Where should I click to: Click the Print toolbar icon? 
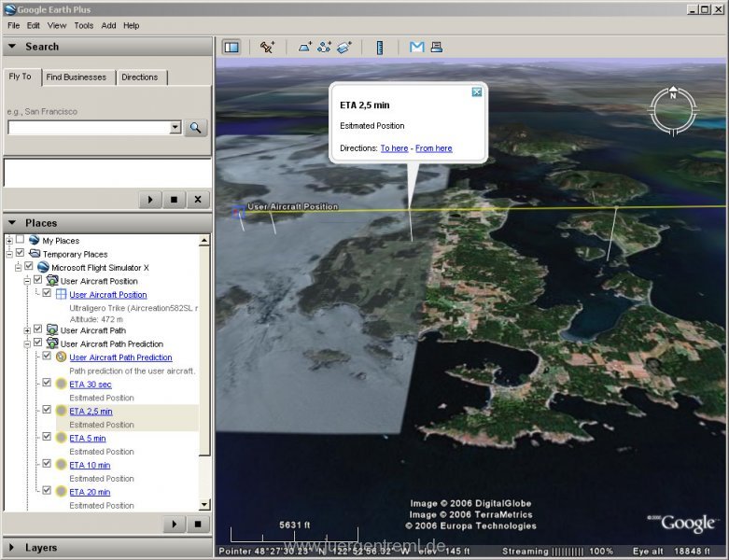pos(437,47)
